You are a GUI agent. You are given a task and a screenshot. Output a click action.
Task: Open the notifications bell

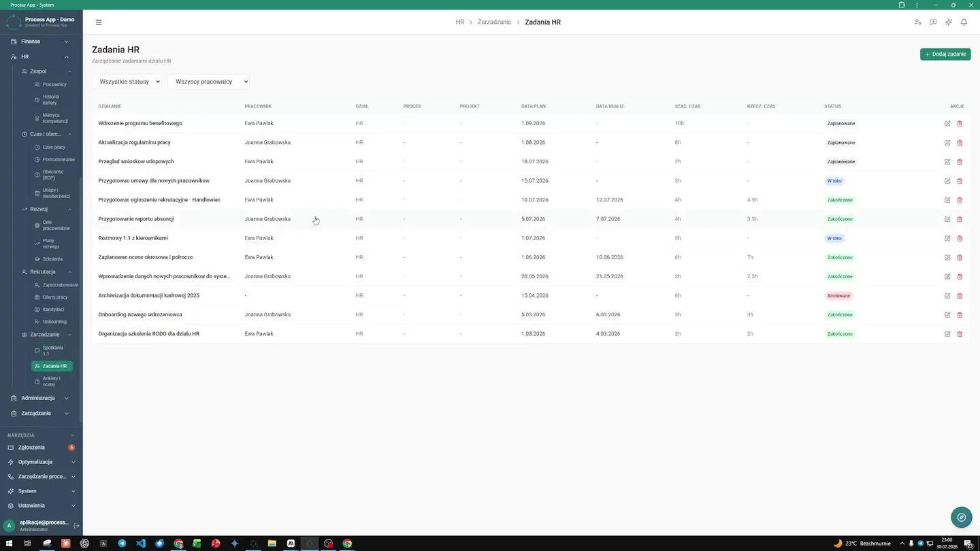coord(964,22)
